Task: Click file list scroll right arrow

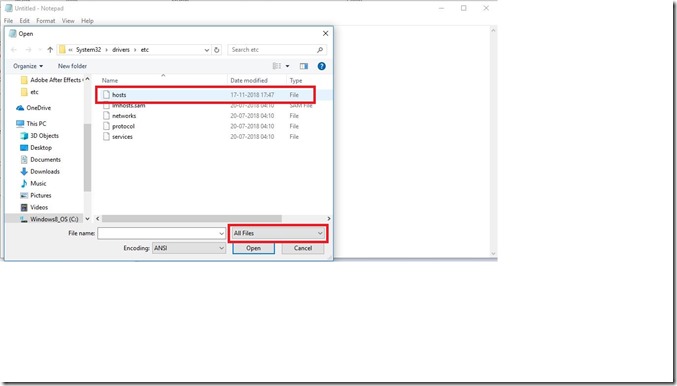Action: coord(329,219)
